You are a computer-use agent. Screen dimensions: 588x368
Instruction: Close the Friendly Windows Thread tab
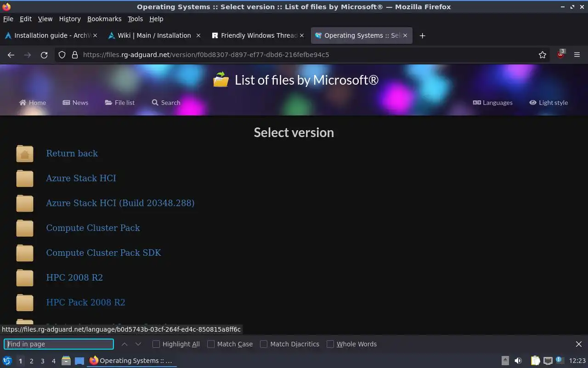point(302,35)
